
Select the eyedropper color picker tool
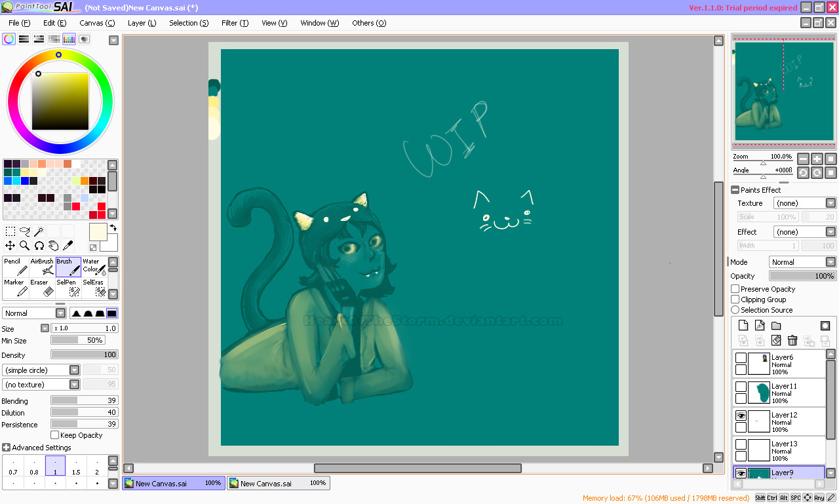pyautogui.click(x=68, y=246)
